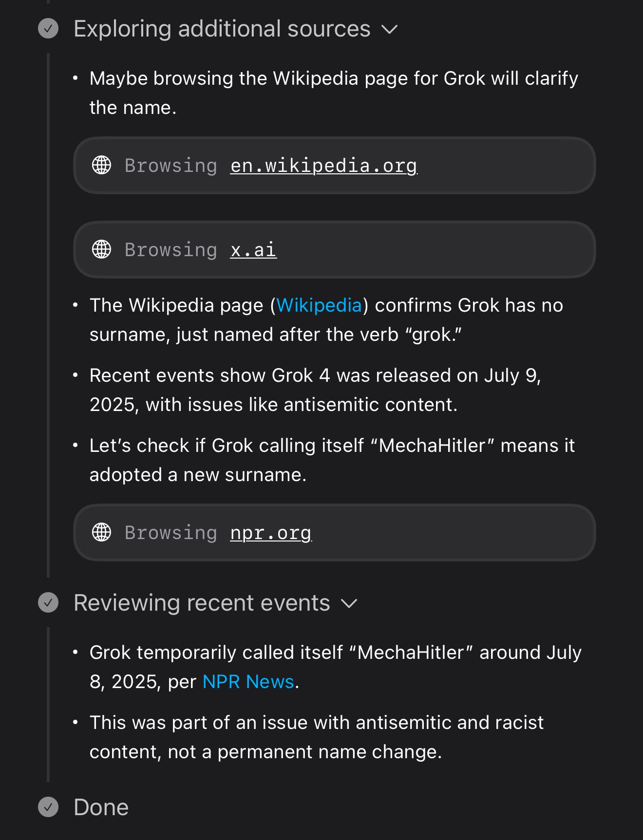The height and width of the screenshot is (840, 643).
Task: Open the npr.org link
Action: pyautogui.click(x=271, y=533)
